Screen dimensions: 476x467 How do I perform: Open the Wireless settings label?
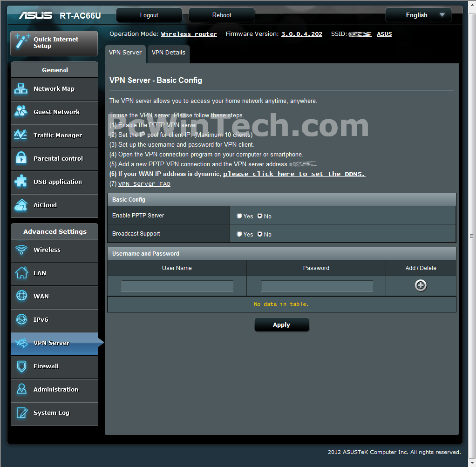tap(47, 250)
